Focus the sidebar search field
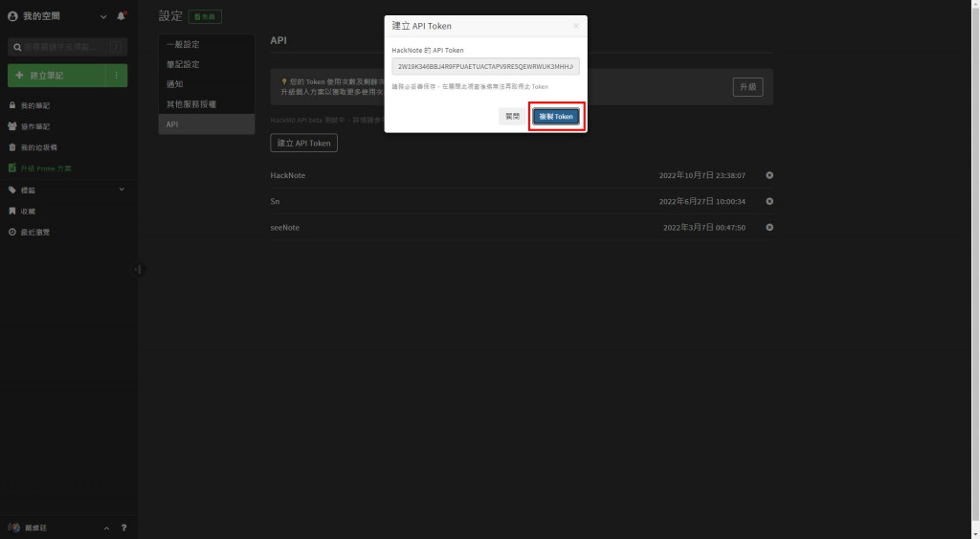 click(x=68, y=47)
